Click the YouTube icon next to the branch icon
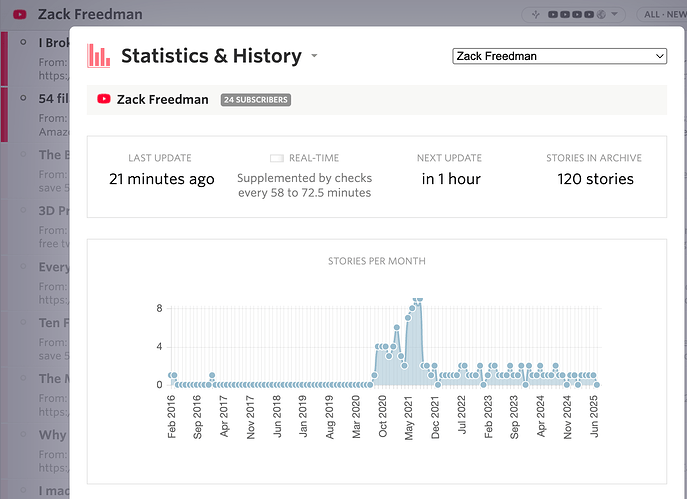 (x=553, y=14)
